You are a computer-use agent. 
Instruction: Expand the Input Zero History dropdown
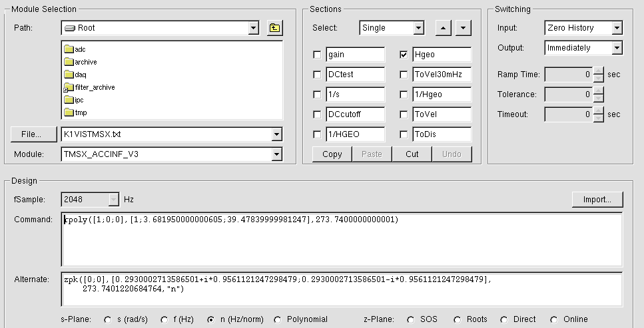coord(617,28)
